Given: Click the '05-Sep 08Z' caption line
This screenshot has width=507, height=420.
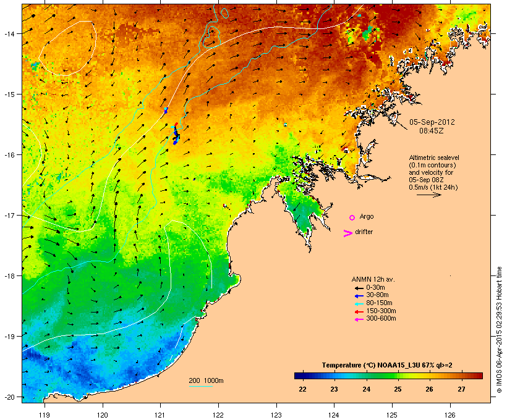Looking at the screenshot, I should click(x=426, y=180).
